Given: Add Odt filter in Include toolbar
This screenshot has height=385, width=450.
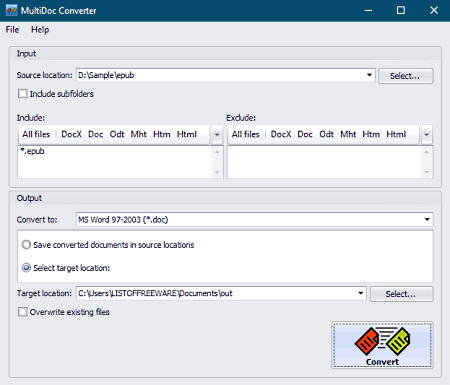Looking at the screenshot, I should click(117, 134).
